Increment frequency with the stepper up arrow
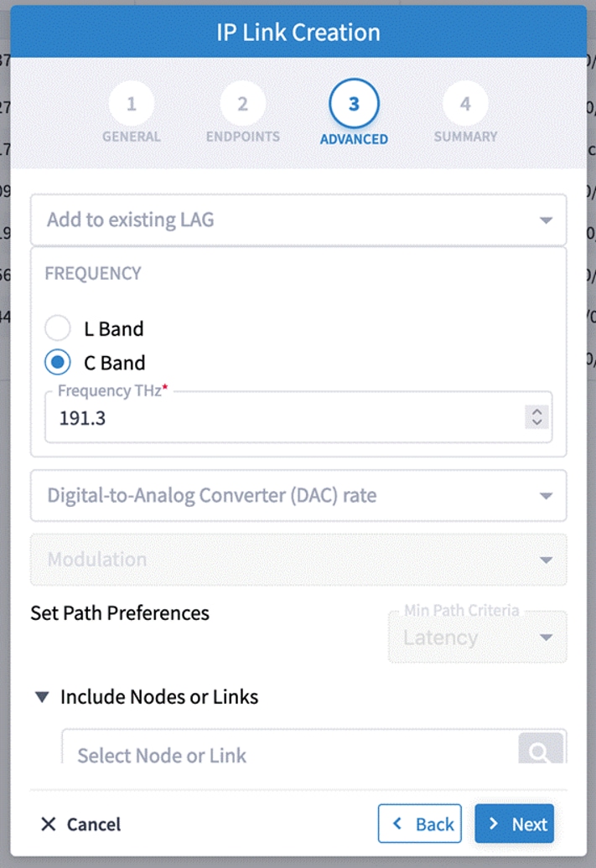The width and height of the screenshot is (596, 868). pos(536,411)
